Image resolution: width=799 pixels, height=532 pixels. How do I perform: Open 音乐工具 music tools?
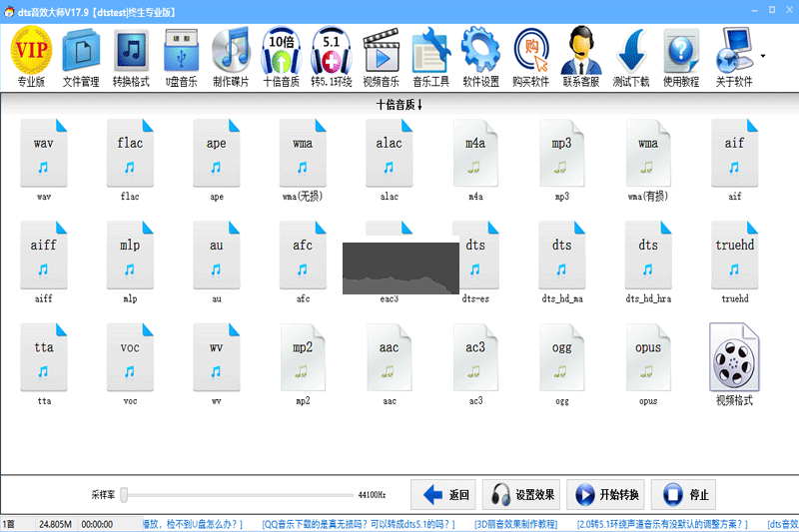(x=431, y=57)
